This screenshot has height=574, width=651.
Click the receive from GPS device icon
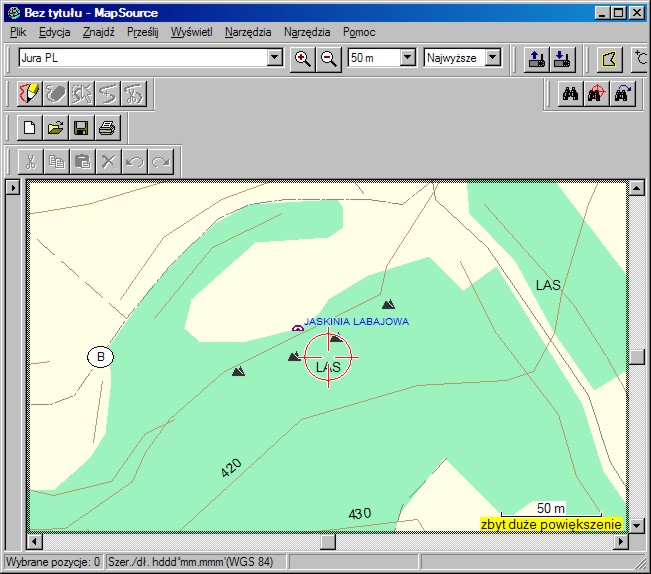(x=562, y=58)
